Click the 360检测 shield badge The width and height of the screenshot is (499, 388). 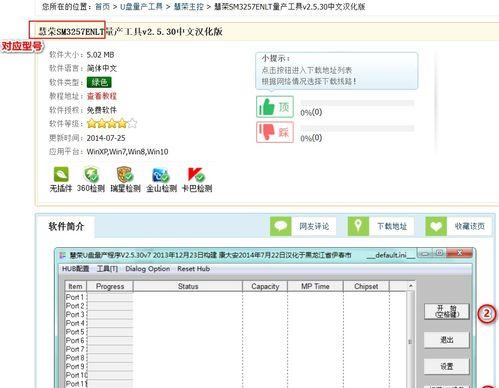(x=91, y=175)
